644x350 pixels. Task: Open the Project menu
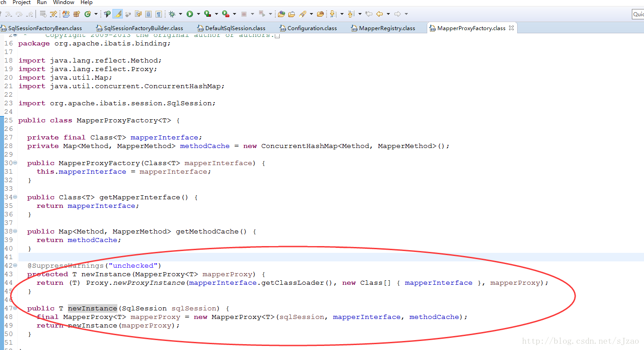[x=22, y=2]
